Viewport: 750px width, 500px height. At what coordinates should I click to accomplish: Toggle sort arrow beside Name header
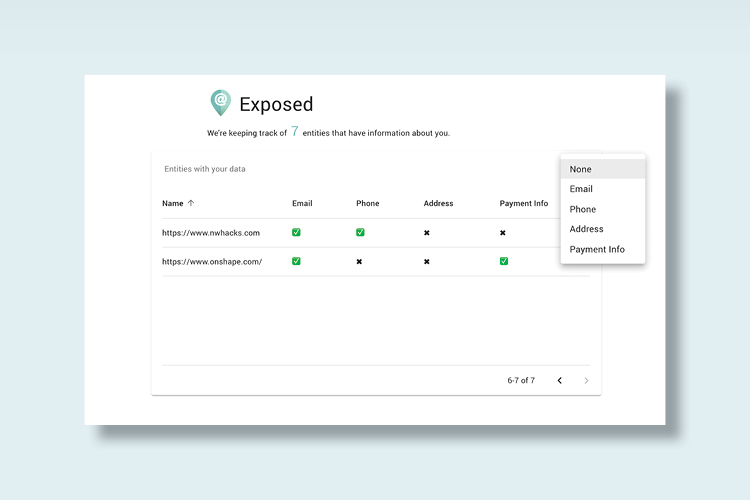click(x=191, y=203)
